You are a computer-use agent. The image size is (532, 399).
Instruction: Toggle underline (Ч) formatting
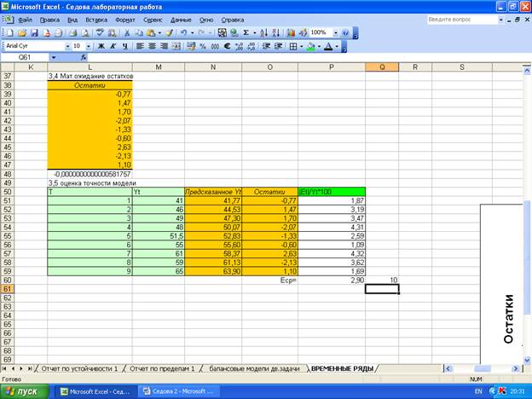coord(124,46)
